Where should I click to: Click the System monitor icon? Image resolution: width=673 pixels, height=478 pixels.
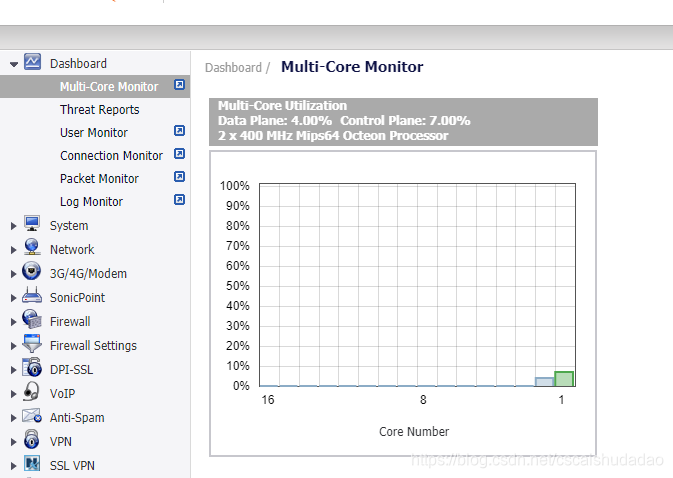32,224
